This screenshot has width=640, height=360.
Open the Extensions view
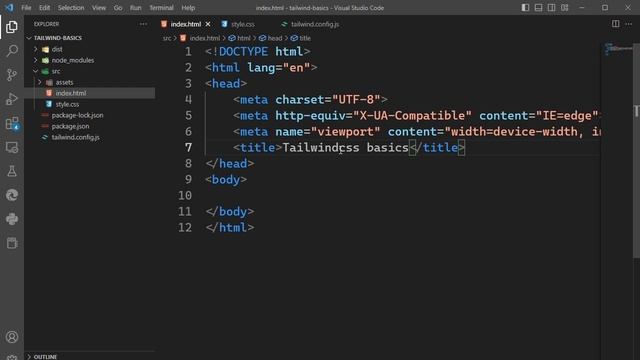12,123
